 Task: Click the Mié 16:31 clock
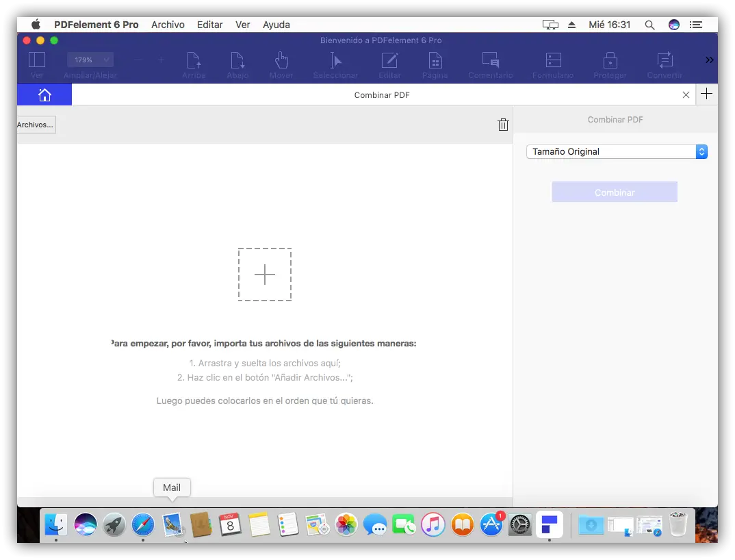(x=609, y=25)
